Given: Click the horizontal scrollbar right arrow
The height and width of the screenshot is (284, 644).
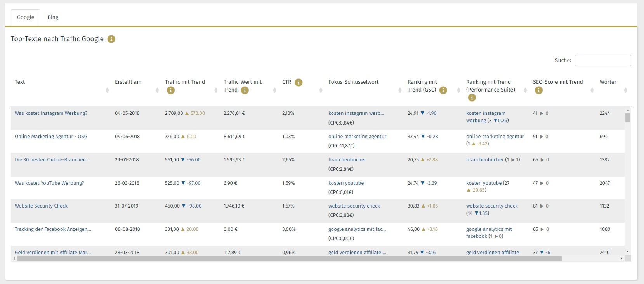Looking at the screenshot, I should (621, 258).
